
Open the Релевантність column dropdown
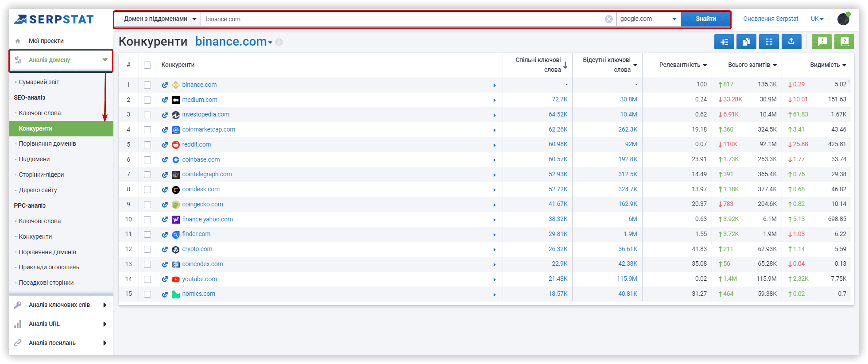(705, 66)
